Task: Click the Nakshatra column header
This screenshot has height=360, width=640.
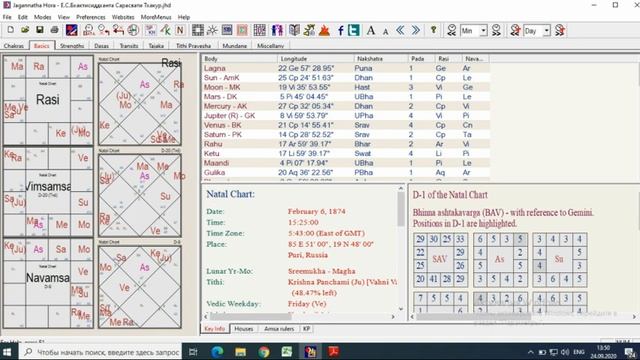Action: (381, 59)
